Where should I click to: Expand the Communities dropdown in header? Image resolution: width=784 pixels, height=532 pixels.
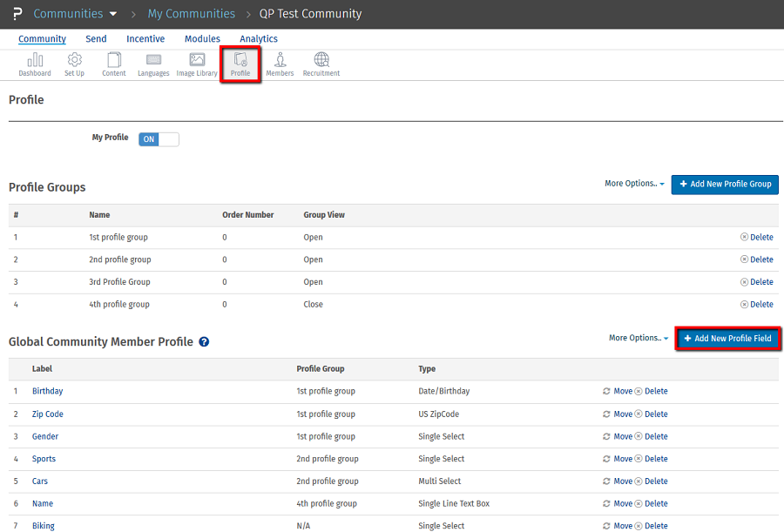76,14
